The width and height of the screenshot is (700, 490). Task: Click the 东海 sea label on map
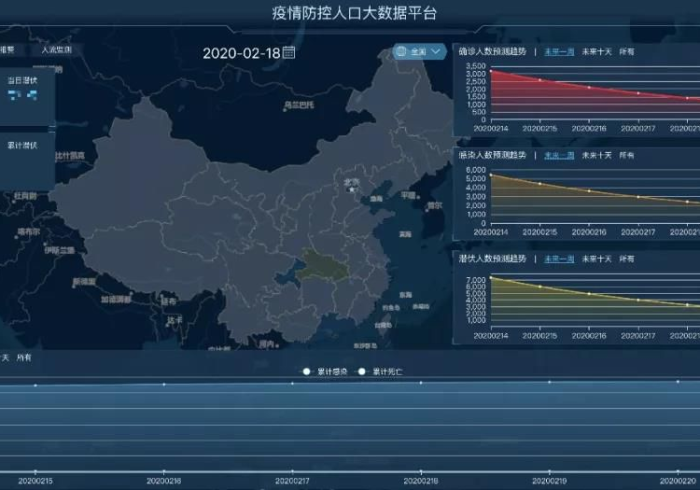pos(405,295)
